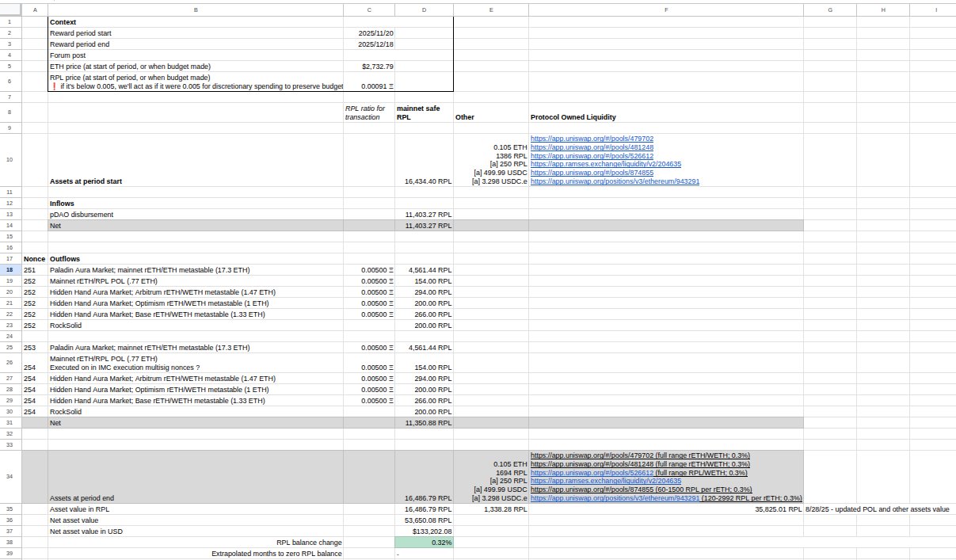Select the nonce 253 cell

[34, 348]
